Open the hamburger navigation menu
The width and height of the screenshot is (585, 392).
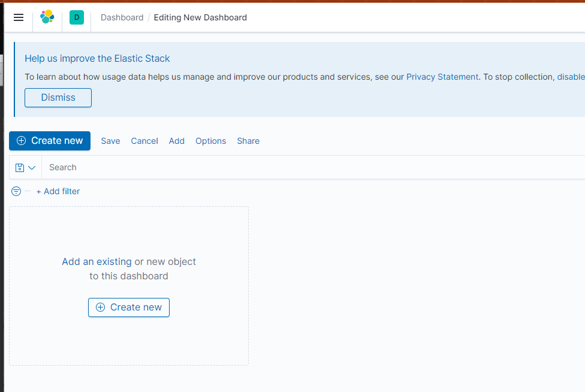coord(18,17)
